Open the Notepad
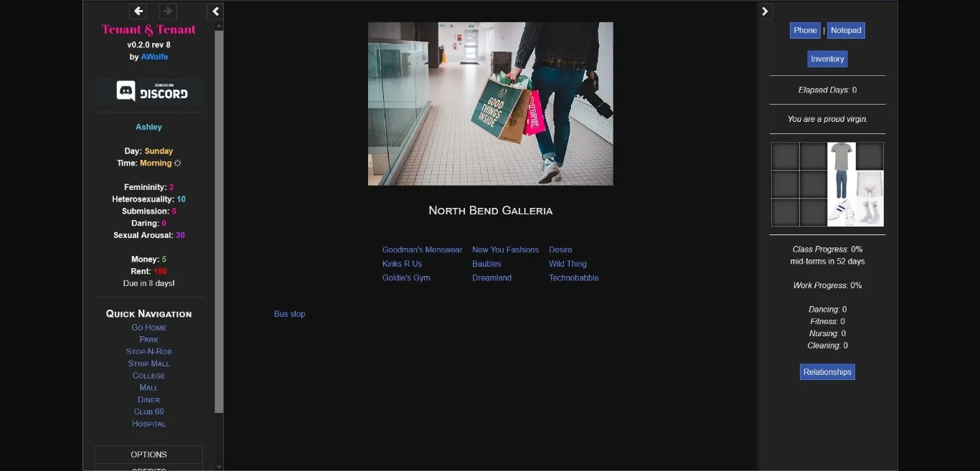980x471 pixels. tap(846, 30)
